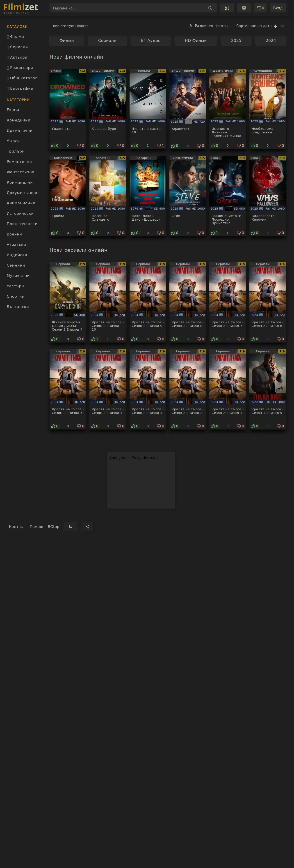Like Заклинанието 4: Последно Причастие
Screen dimensions: 294x868
pyautogui.click(x=214, y=233)
